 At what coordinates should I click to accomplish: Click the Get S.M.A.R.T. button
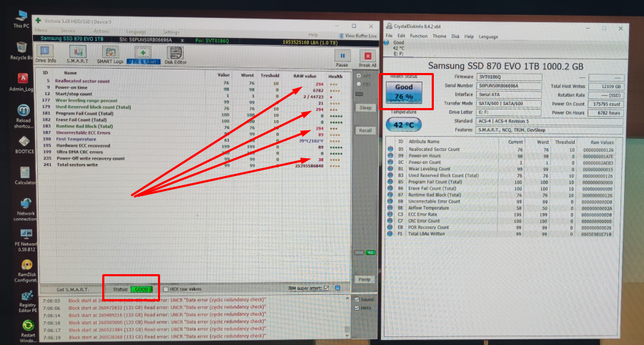(x=72, y=289)
